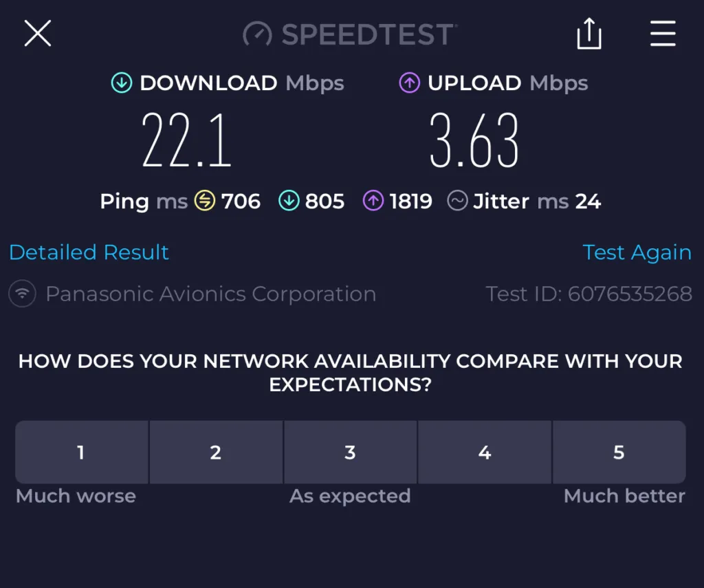This screenshot has width=704, height=588.
Task: Tap Test Again to rerun
Action: point(637,252)
